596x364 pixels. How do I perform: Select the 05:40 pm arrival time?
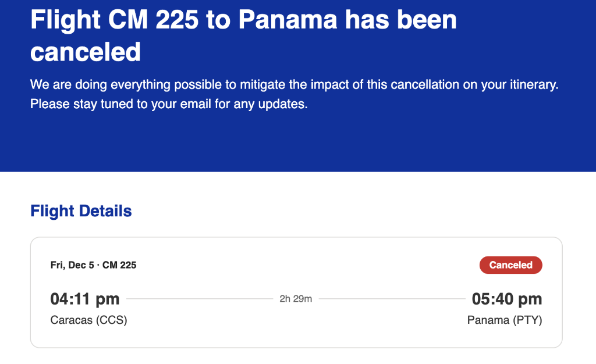506,299
